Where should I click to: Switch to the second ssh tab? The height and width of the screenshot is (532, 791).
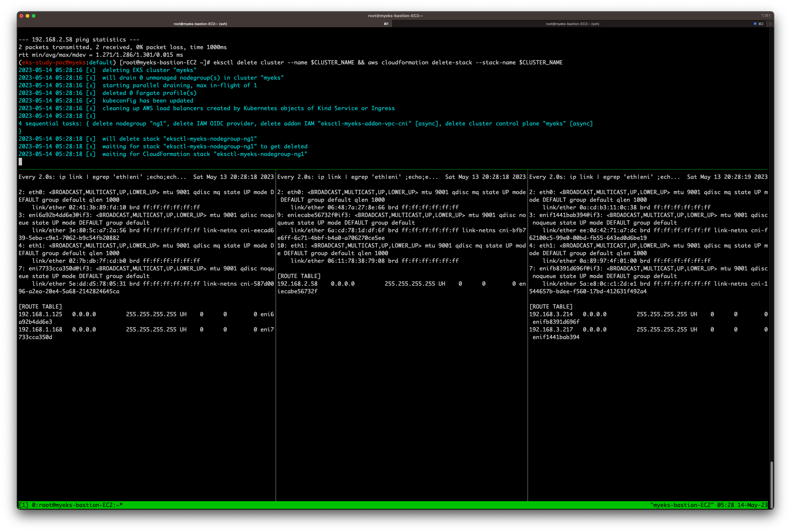click(572, 24)
